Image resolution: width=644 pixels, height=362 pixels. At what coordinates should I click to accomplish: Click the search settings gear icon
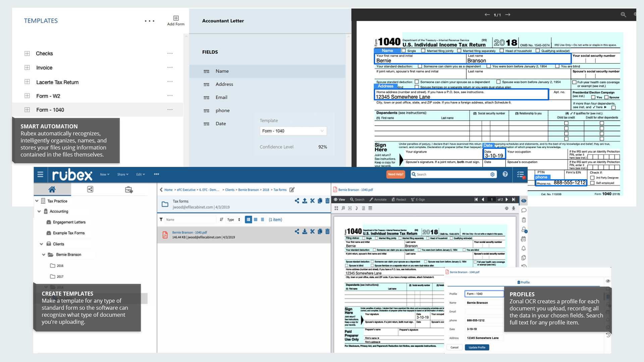click(492, 174)
